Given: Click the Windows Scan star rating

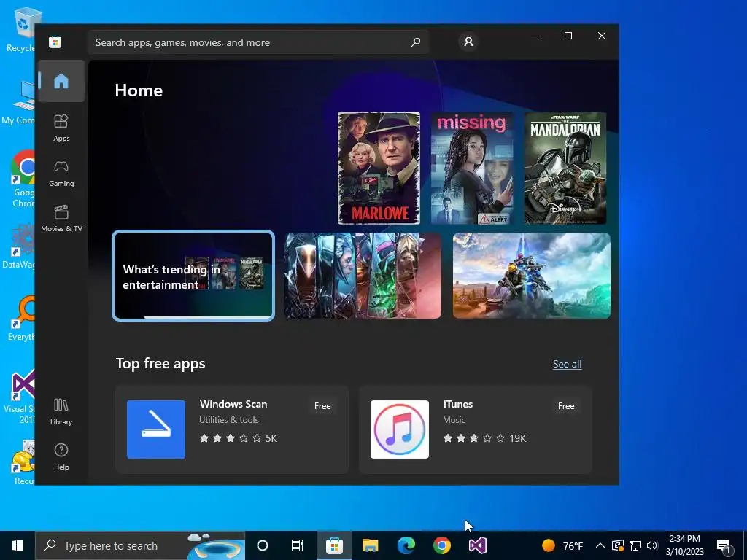Looking at the screenshot, I should coord(231,438).
